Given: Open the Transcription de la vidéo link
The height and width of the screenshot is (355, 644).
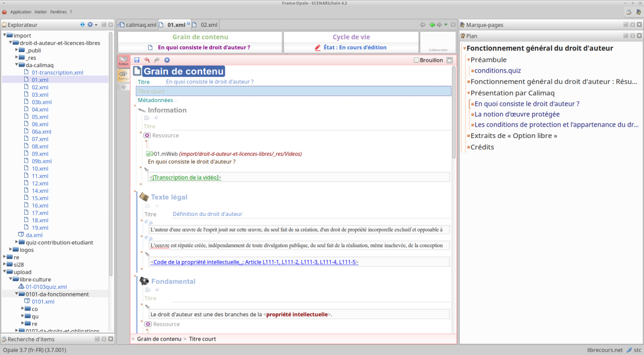Looking at the screenshot, I should 186,178.
